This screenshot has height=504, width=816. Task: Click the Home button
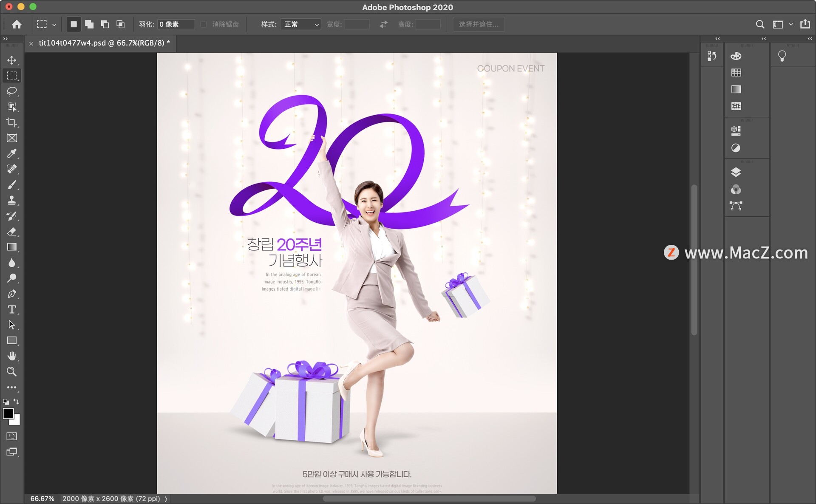tap(17, 25)
